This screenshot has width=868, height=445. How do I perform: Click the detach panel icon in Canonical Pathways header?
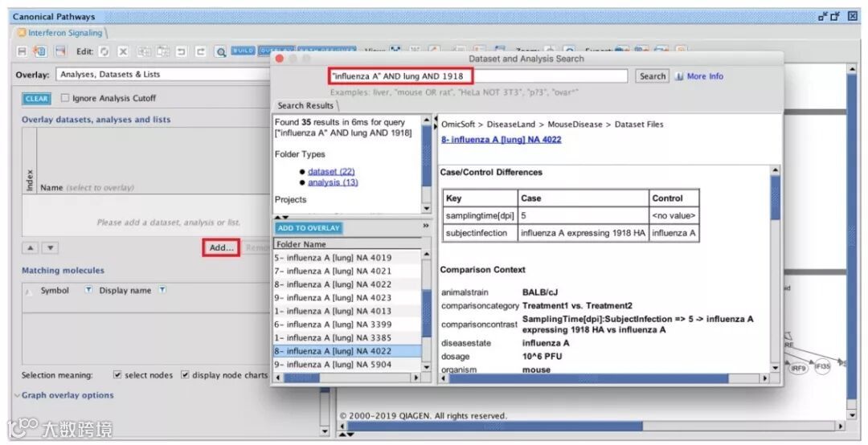click(x=823, y=17)
